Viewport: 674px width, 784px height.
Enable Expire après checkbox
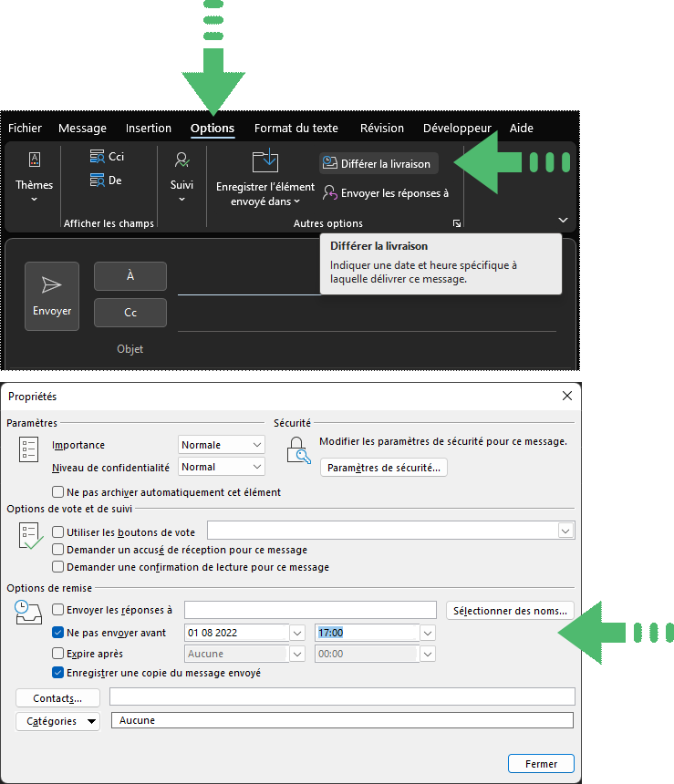[x=58, y=654]
